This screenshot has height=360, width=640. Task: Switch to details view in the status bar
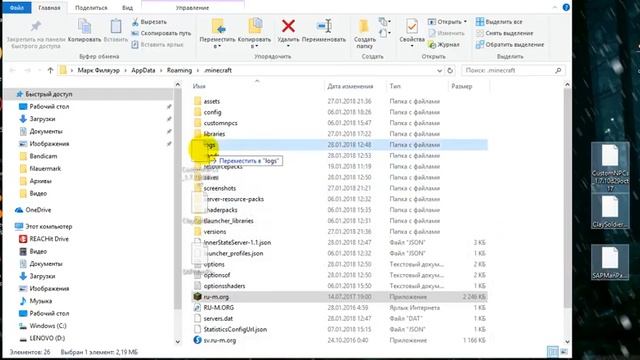coord(552,351)
